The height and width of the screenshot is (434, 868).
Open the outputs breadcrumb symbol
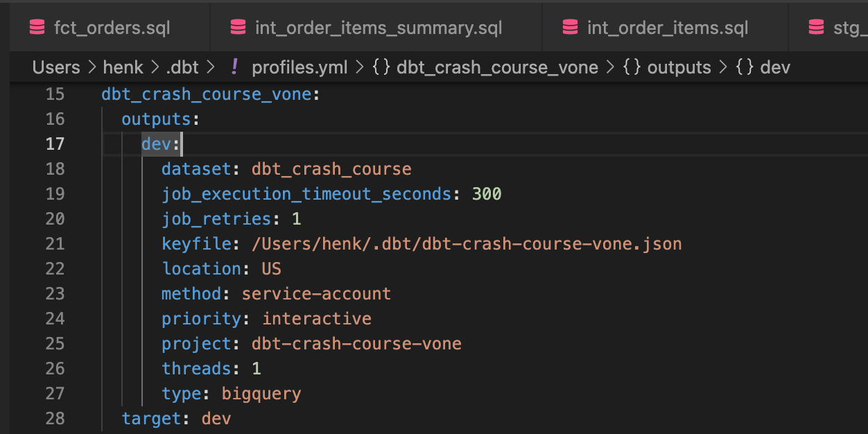click(679, 67)
